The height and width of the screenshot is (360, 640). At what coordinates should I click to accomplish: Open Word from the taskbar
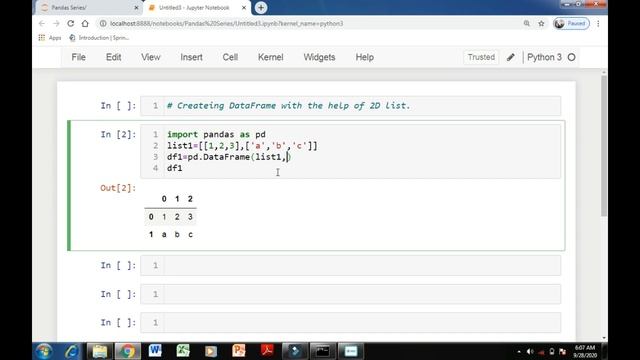coord(155,351)
